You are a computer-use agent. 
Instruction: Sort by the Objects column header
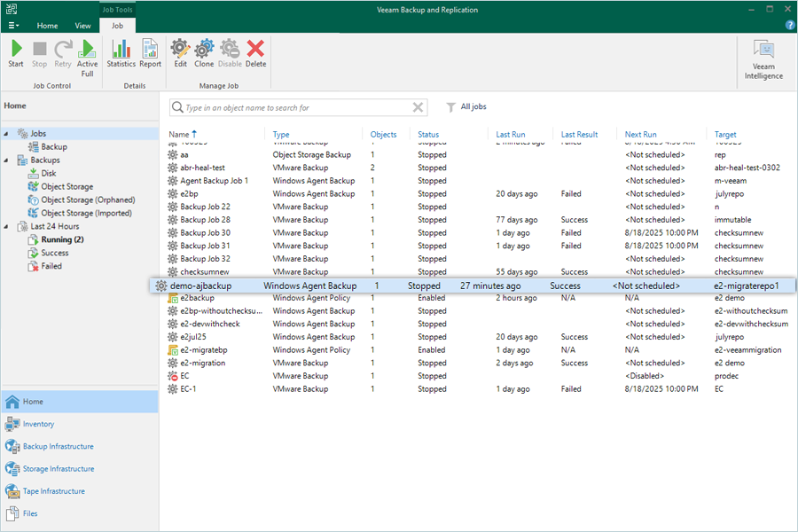(383, 135)
